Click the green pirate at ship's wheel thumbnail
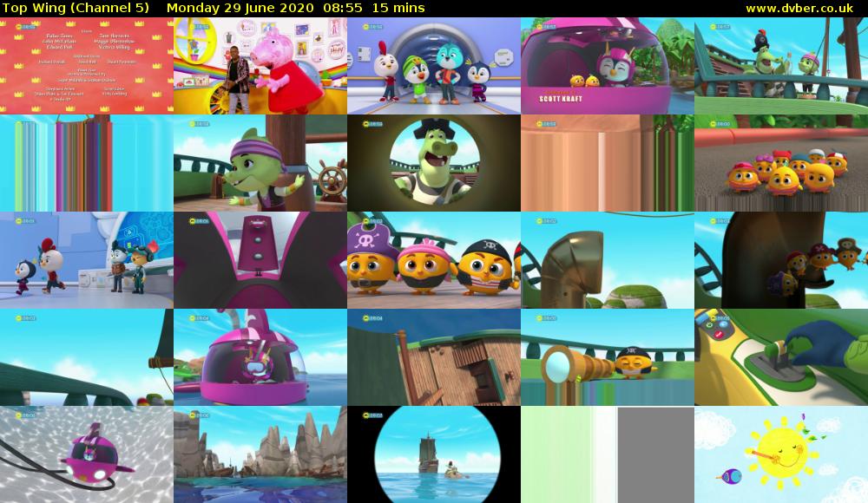The image size is (868, 503). pyautogui.click(x=260, y=163)
